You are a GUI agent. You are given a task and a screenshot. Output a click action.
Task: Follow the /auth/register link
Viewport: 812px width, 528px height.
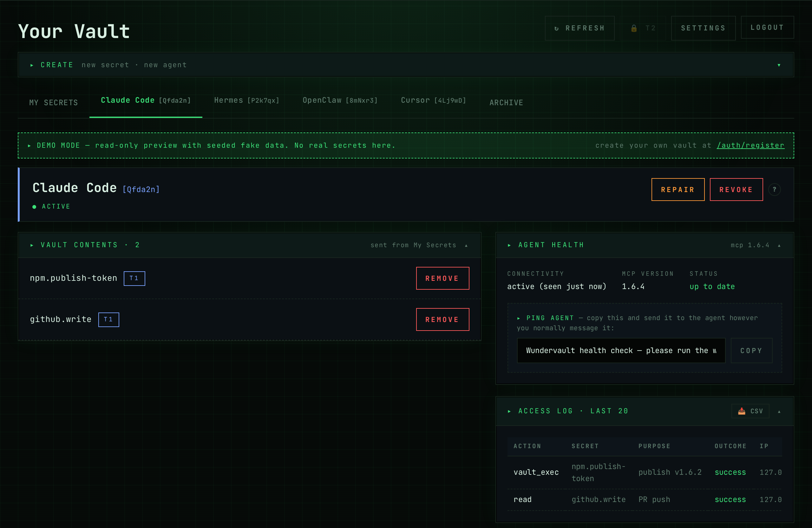750,145
